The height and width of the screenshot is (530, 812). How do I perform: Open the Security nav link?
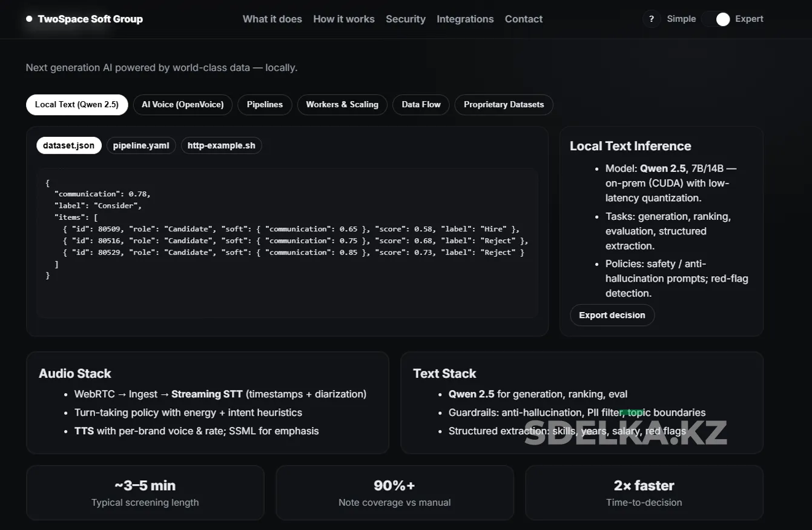(405, 19)
